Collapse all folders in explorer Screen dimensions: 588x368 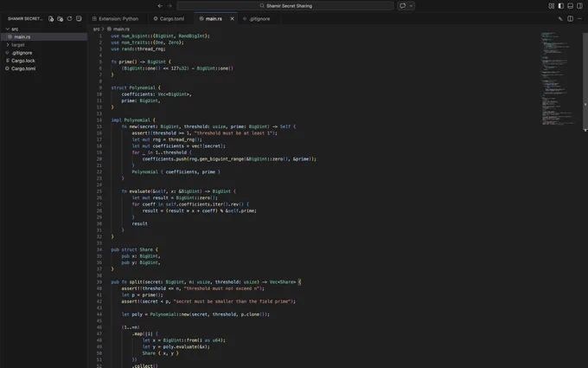coord(79,18)
